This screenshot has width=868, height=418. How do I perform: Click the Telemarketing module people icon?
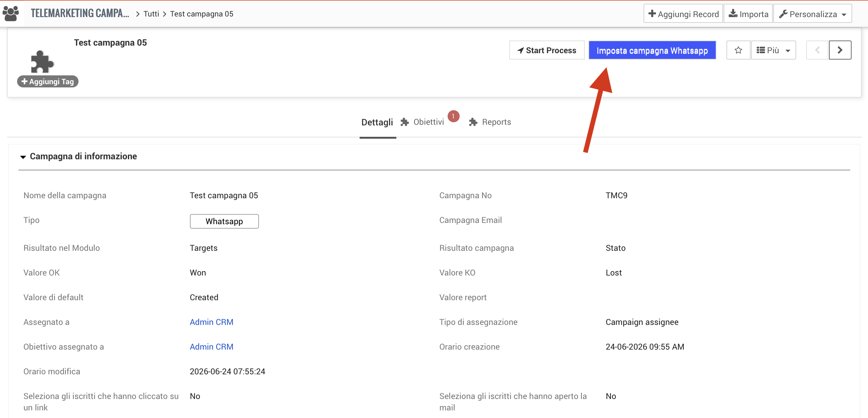tap(11, 14)
